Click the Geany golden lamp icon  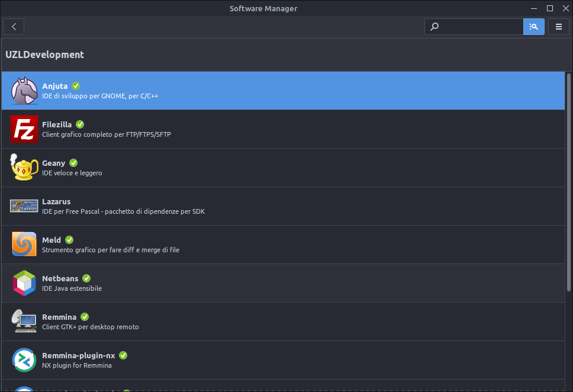click(24, 168)
